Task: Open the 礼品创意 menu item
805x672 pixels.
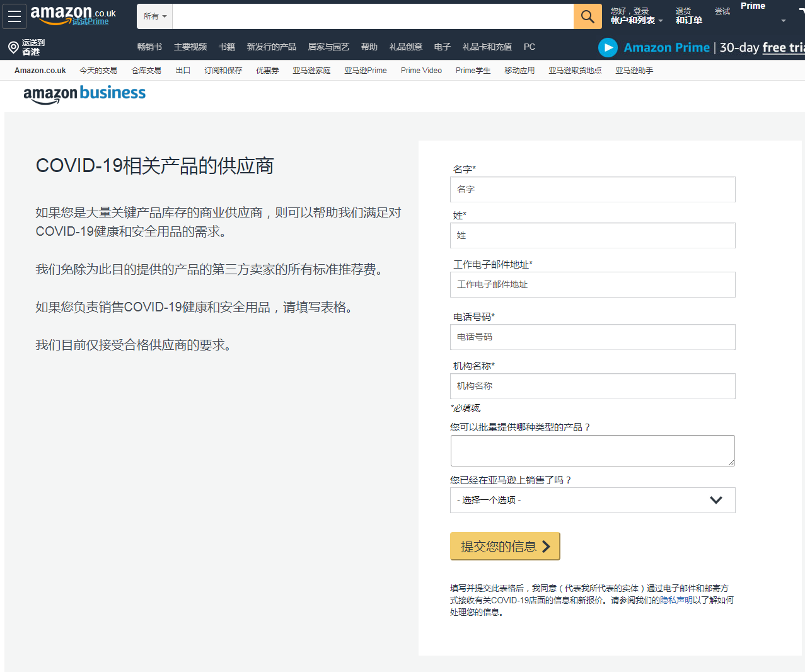Action: tap(406, 47)
